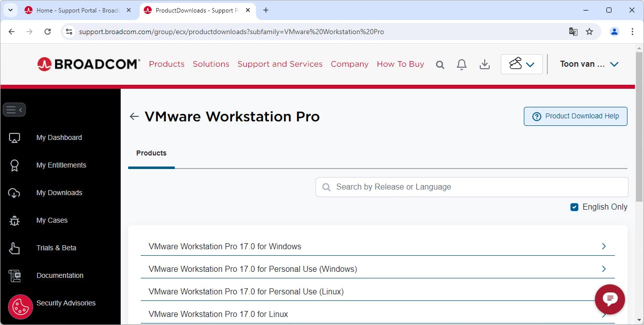
Task: Click the cookie settings icon
Action: point(21,306)
